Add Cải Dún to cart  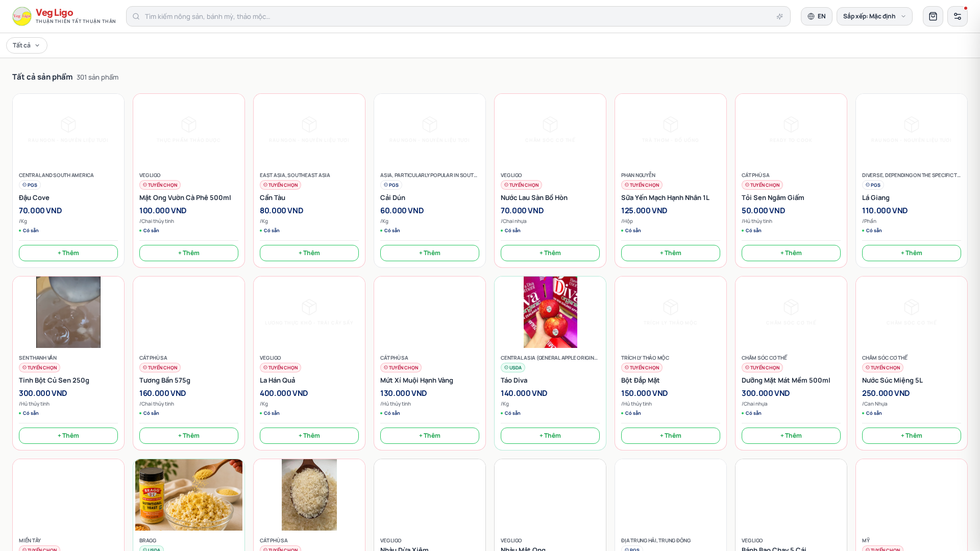(x=430, y=253)
